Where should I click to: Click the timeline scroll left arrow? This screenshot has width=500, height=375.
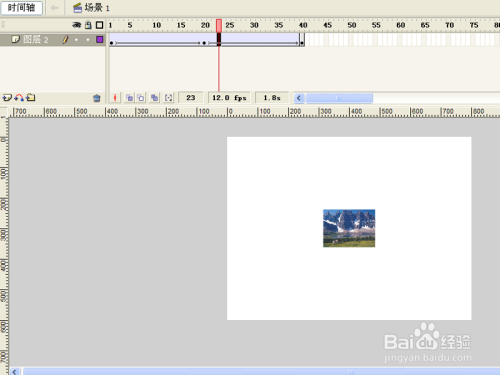[x=299, y=98]
